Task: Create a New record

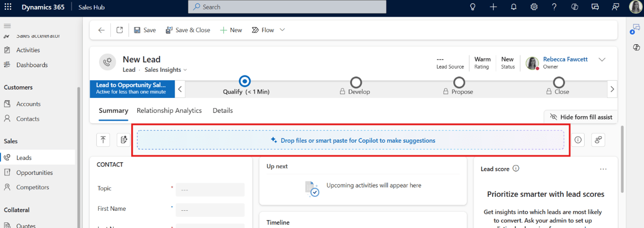Action: [231, 30]
